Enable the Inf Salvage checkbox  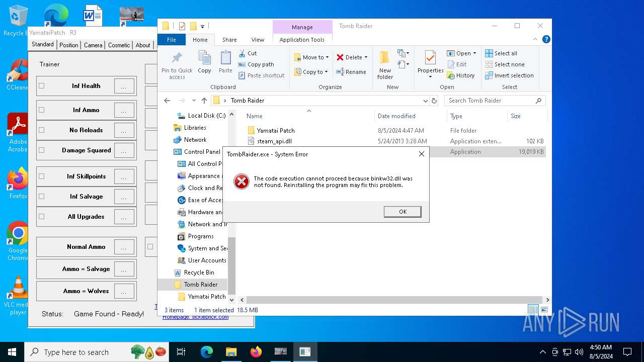pos(41,197)
